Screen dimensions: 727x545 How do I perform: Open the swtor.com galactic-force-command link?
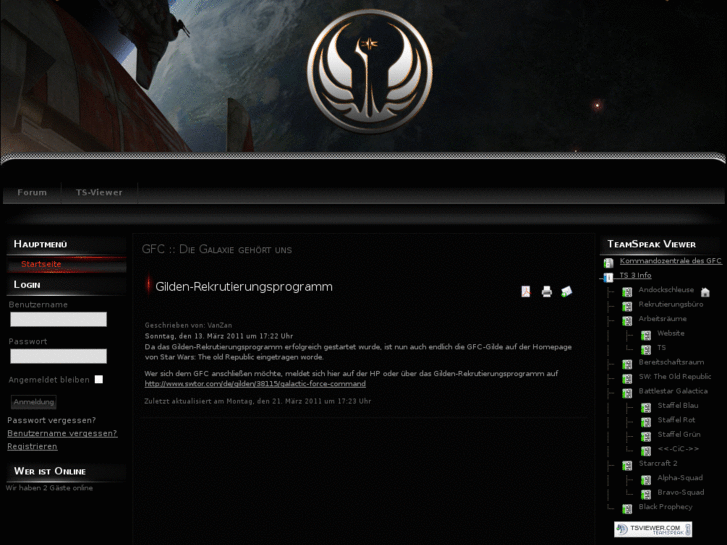point(255,384)
